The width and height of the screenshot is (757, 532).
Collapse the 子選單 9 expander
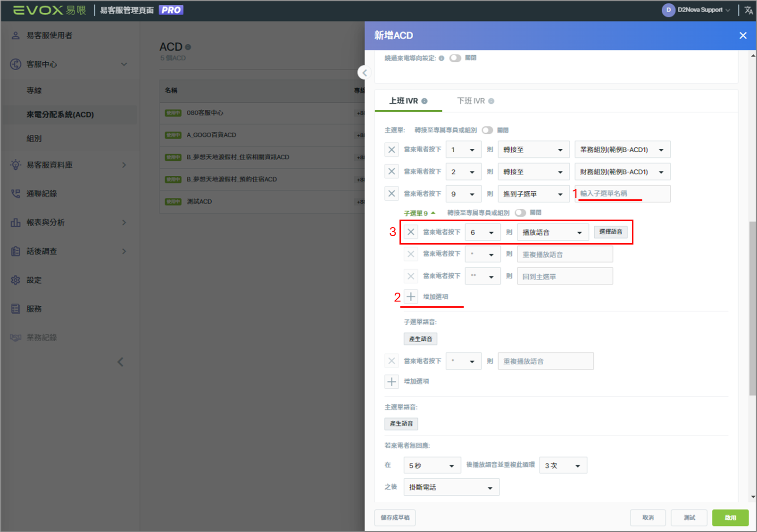[x=420, y=213]
